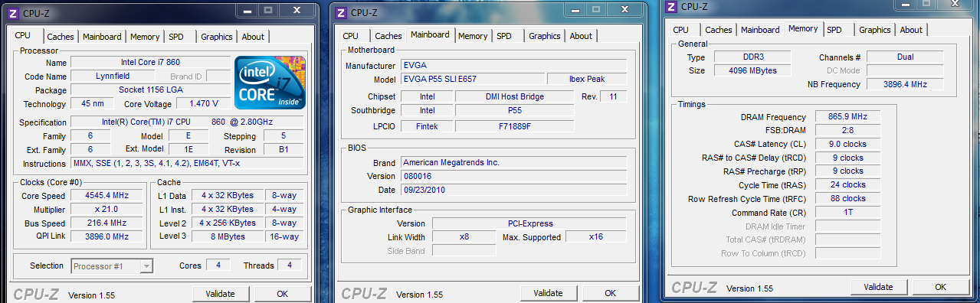Click the Graphic Interface Version PCI-Express
Image resolution: width=980 pixels, height=303 pixels.
(529, 223)
